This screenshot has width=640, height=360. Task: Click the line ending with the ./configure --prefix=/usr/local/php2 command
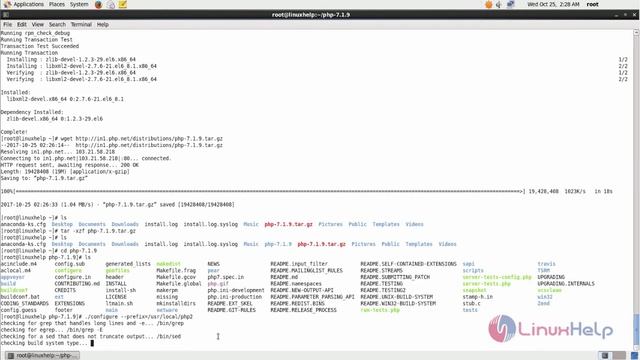coord(96,317)
